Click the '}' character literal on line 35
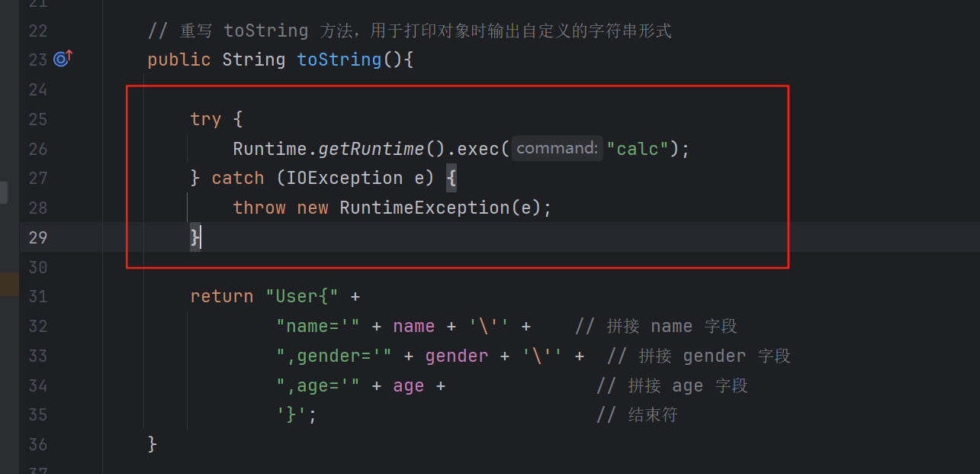Viewport: 980px width, 474px height. pos(291,414)
